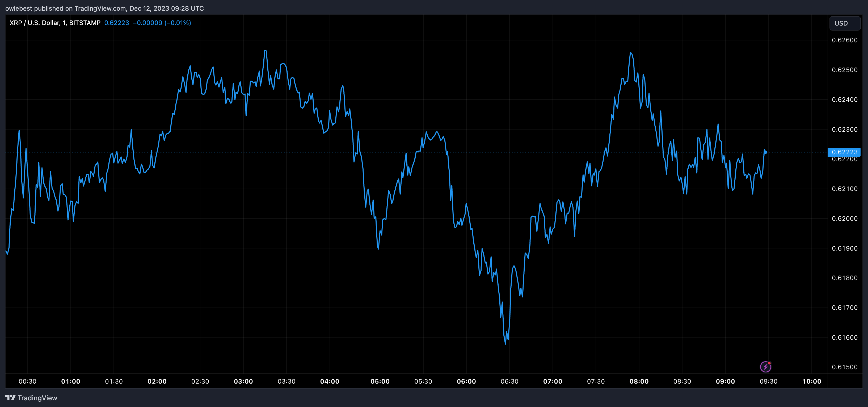Click the 00:30 time axis label
This screenshot has height=407, width=868.
point(27,381)
